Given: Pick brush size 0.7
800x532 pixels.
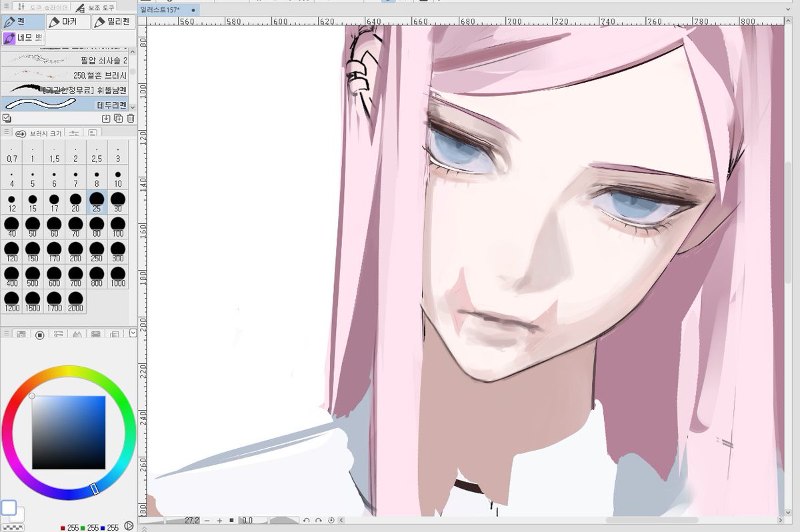Looking at the screenshot, I should coord(11,153).
